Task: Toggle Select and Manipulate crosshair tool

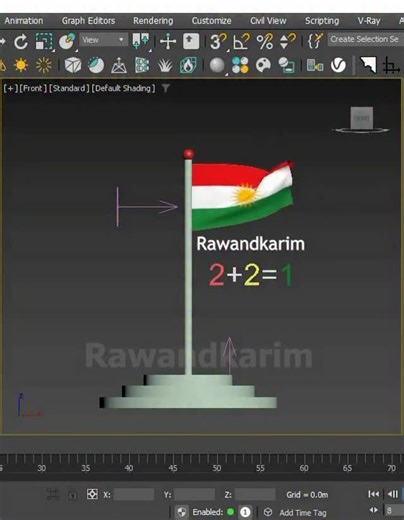Action: pos(168,42)
